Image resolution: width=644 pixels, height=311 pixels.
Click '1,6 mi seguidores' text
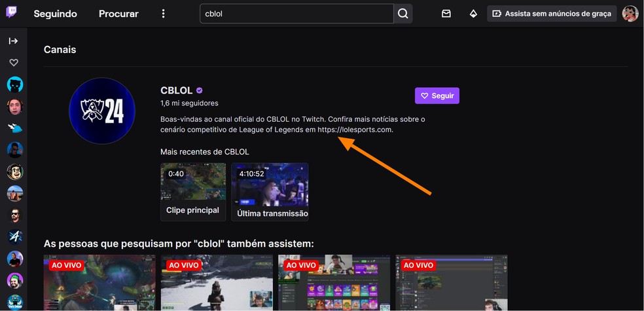[189, 103]
